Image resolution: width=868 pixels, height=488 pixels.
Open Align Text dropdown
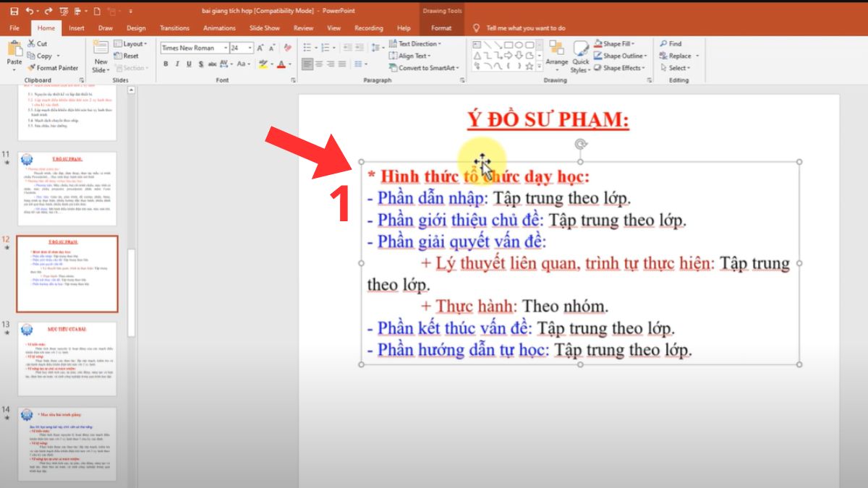click(409, 56)
